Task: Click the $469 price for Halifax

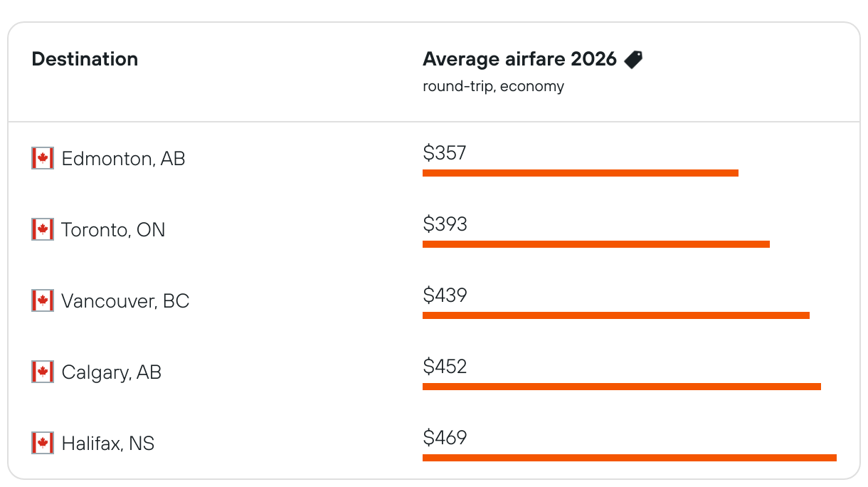Action: coord(445,437)
